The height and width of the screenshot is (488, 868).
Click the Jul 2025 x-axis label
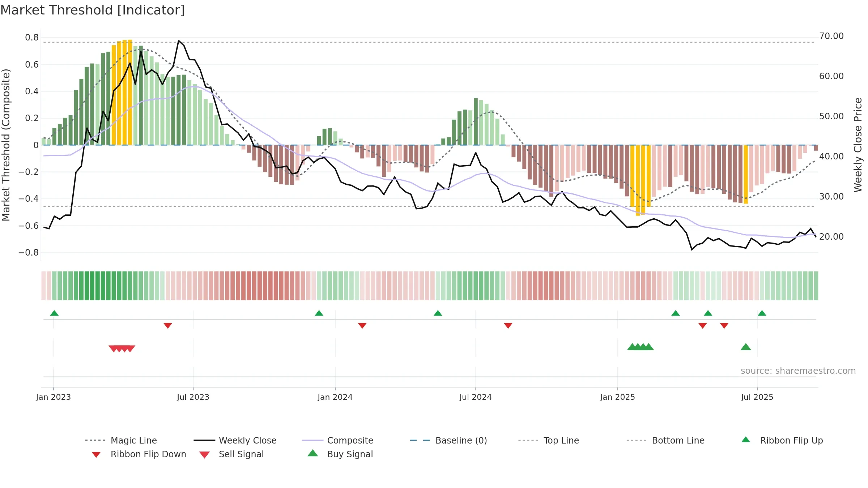757,397
